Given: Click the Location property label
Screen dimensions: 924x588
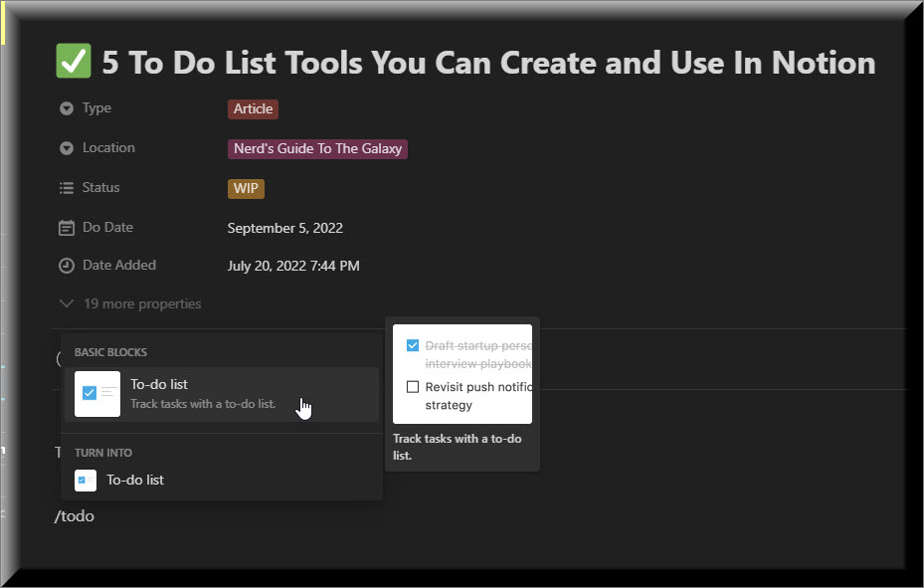Looking at the screenshot, I should coord(108,148).
